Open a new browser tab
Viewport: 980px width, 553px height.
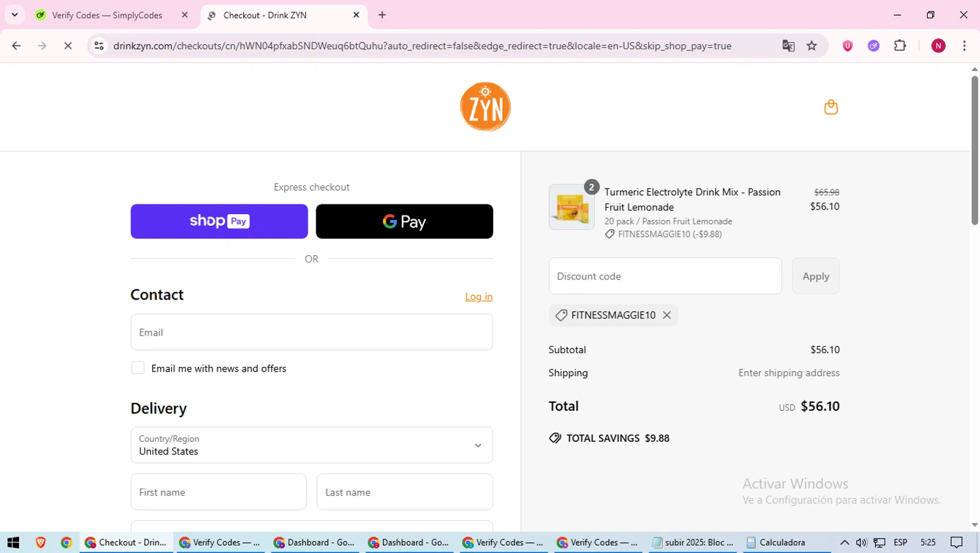(x=382, y=15)
